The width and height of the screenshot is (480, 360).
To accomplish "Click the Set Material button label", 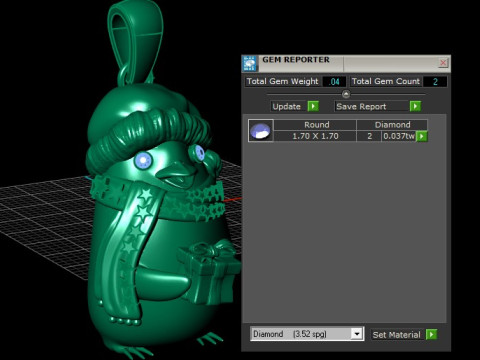I will pos(396,334).
